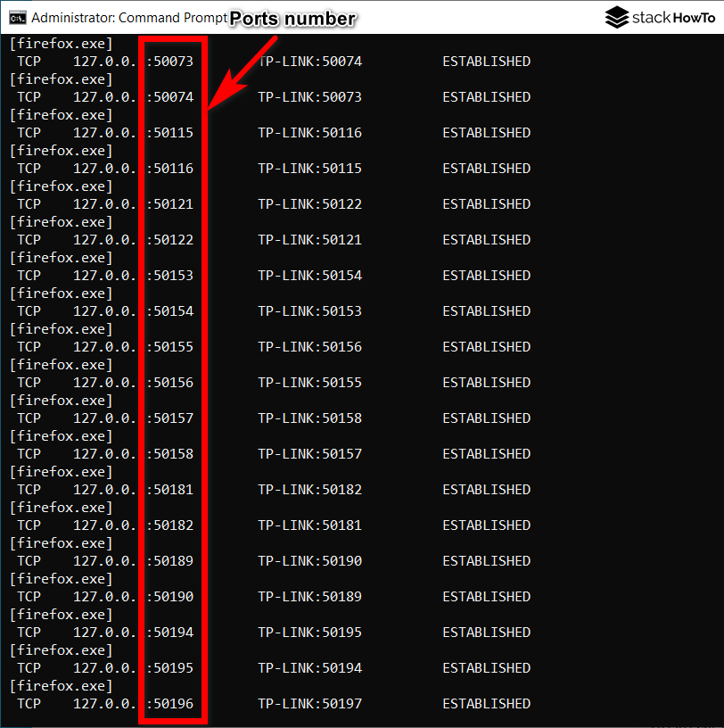This screenshot has height=728, width=724.
Task: Select local port :50156
Action: 170,383
